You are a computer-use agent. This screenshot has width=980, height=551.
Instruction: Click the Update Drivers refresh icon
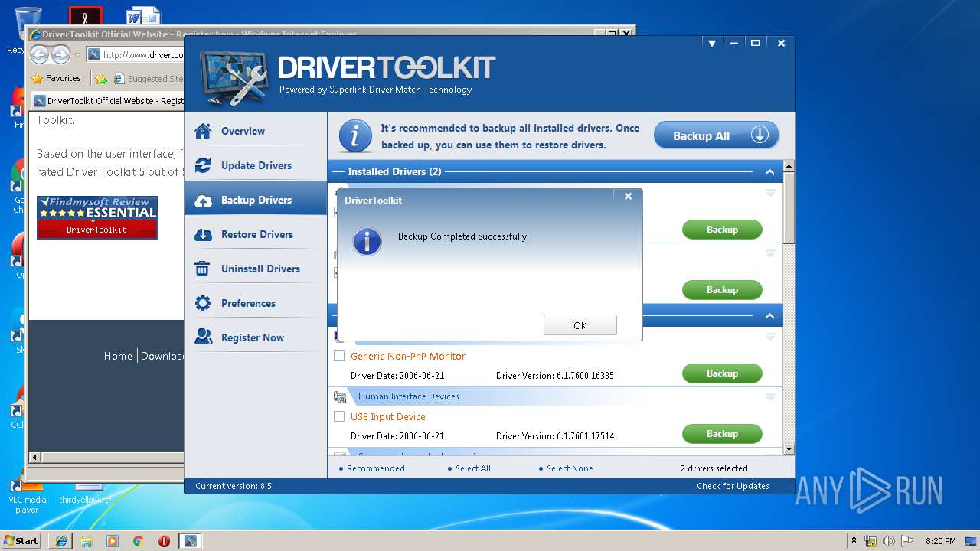(203, 165)
